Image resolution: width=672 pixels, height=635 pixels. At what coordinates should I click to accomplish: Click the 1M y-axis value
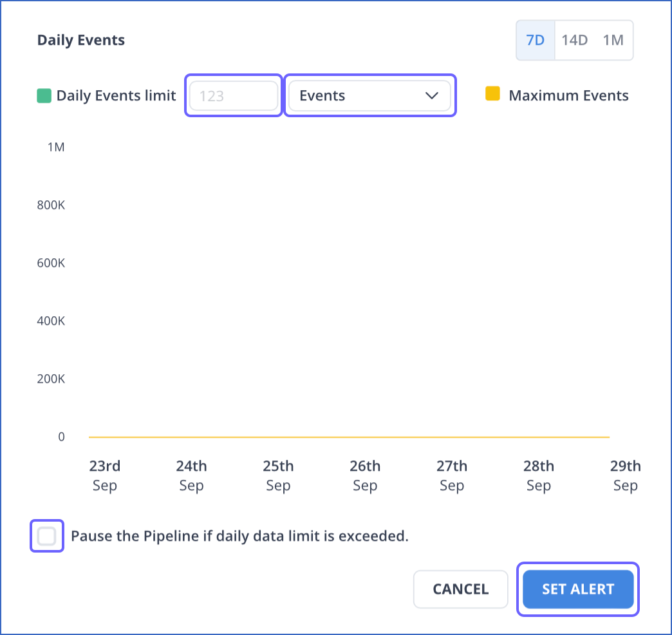tap(55, 147)
